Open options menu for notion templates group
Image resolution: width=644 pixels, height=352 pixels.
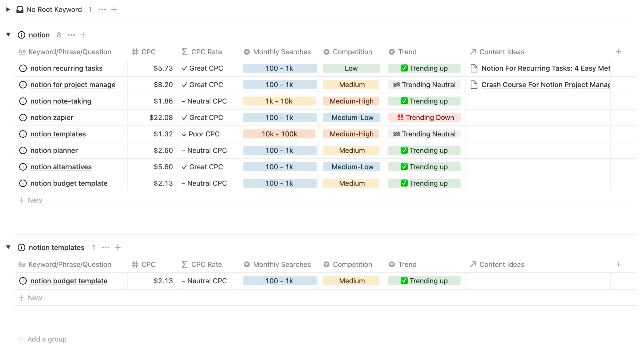click(106, 248)
